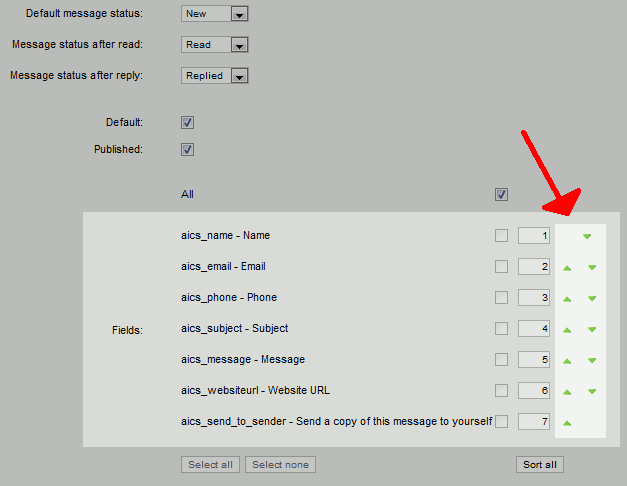Screen dimensions: 627x486
Task: Move aics_subject field up
Action: 567,330
